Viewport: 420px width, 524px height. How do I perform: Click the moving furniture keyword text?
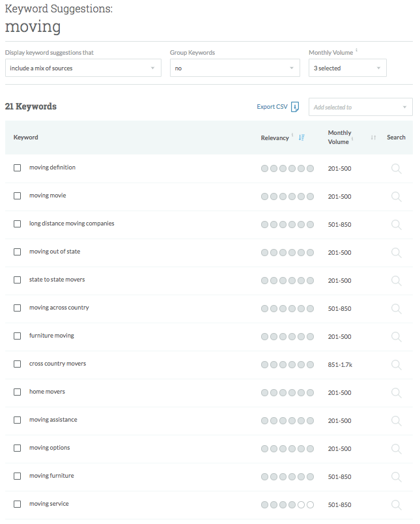coord(51,476)
